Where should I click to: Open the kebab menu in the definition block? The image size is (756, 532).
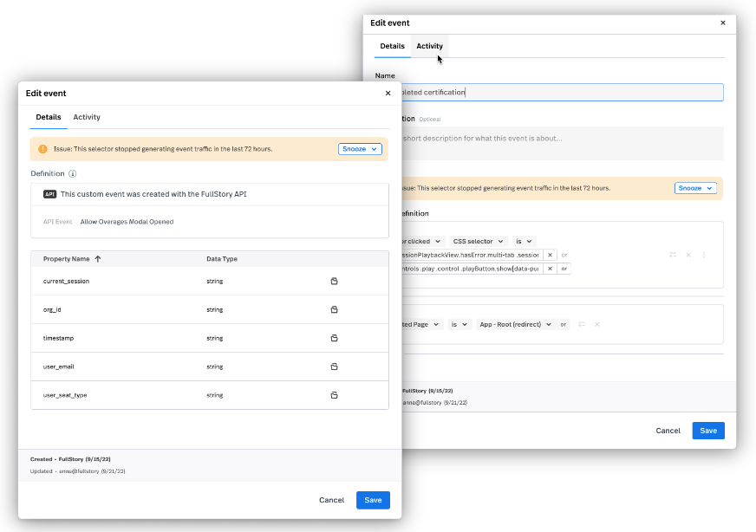tap(704, 255)
